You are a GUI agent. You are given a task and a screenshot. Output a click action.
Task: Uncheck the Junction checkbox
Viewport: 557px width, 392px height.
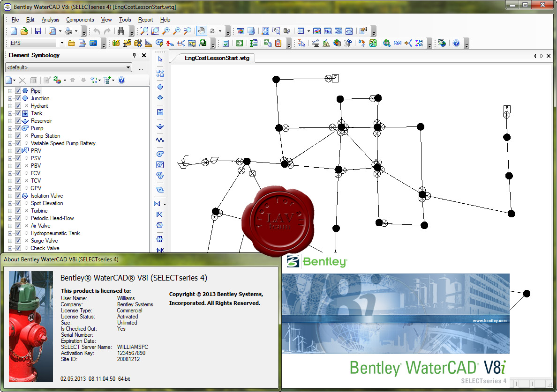18,98
